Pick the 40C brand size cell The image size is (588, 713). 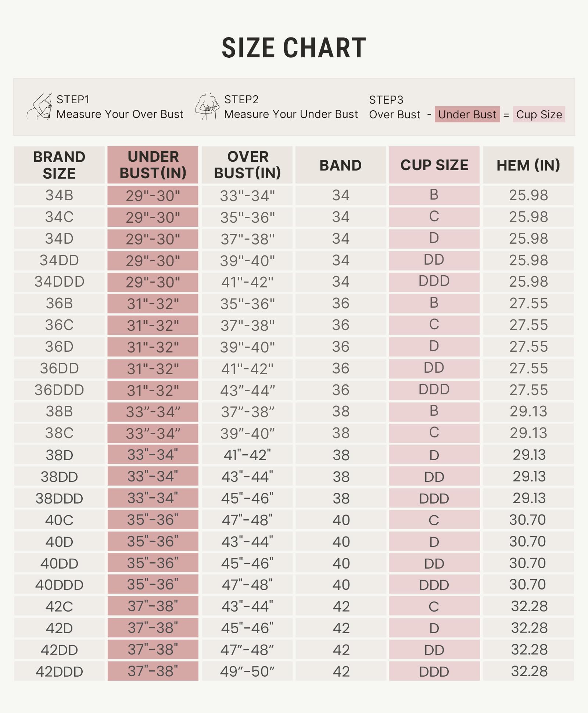pos(59,520)
